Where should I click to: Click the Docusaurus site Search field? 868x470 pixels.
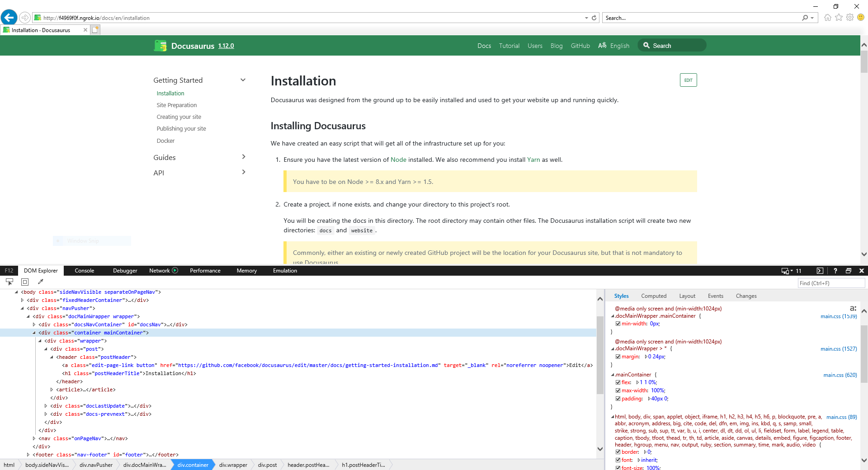coord(672,46)
